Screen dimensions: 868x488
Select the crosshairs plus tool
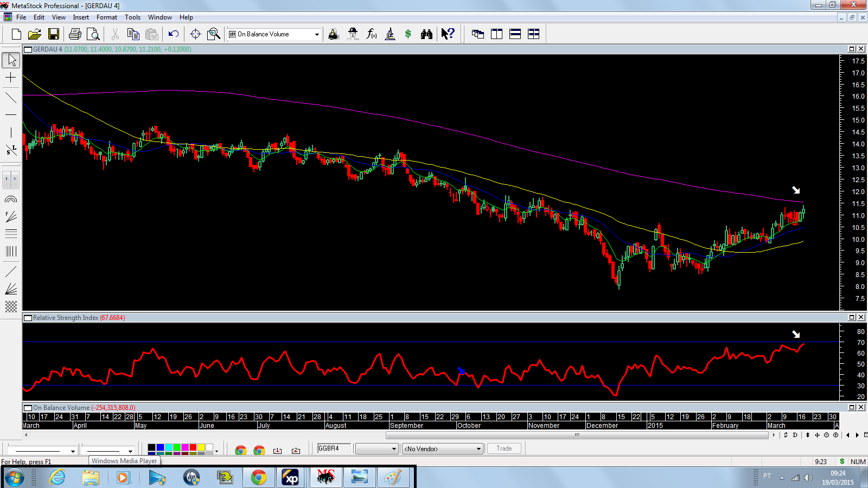[11, 78]
